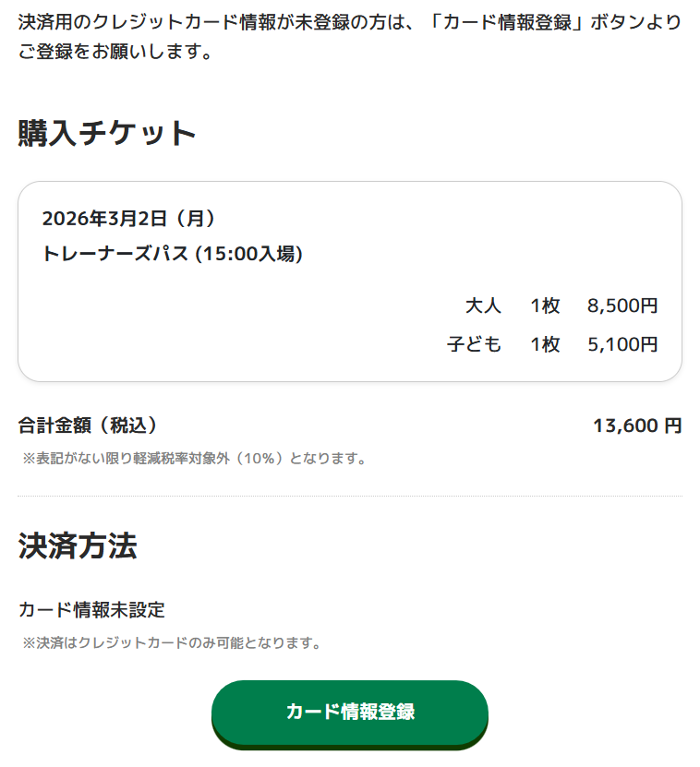Click the 1枚 quantity in 大人 row
Viewport: 700px width, 767px height.
click(x=545, y=306)
